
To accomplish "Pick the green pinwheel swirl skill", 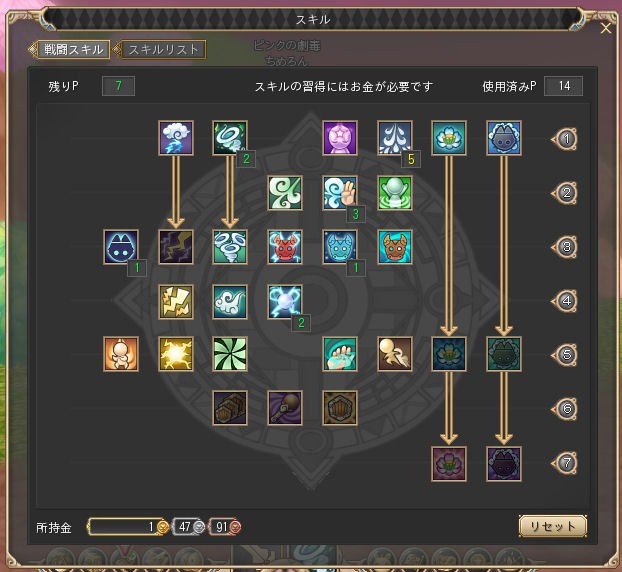I will 230,354.
